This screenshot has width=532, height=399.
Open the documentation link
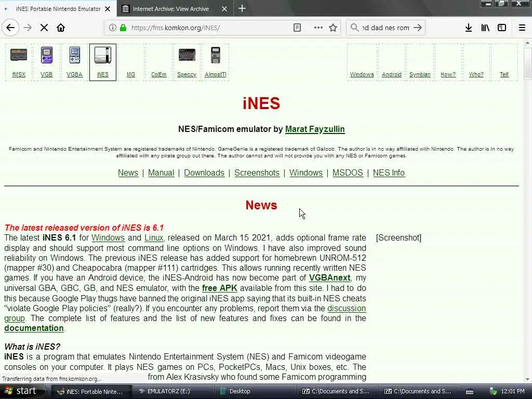(34, 328)
